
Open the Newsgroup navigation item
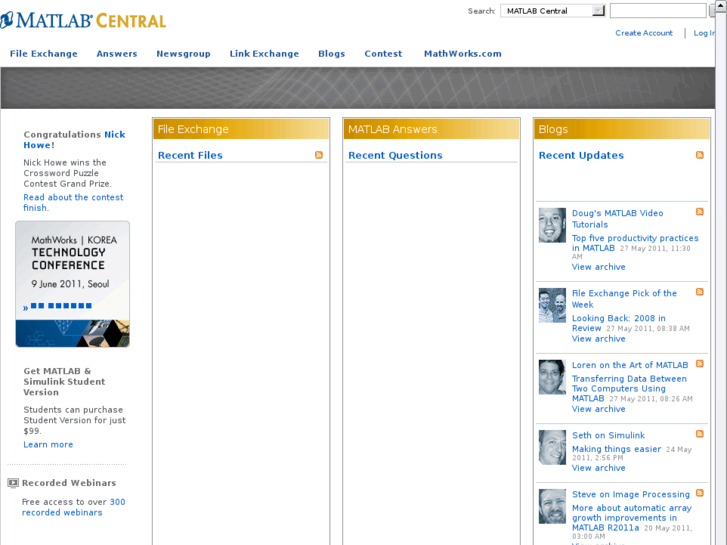(x=184, y=54)
